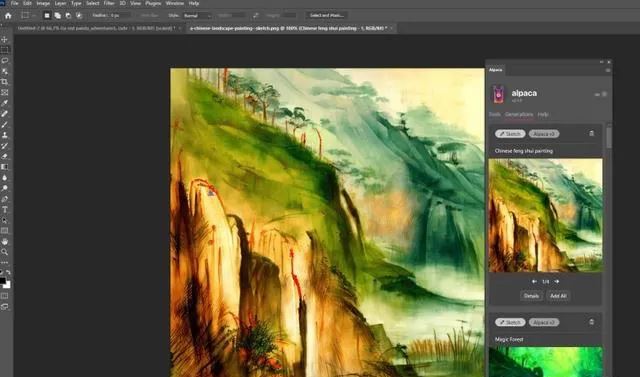Viewport: 640px width, 377px height.
Task: Click the background color swatch
Action: click(7, 285)
